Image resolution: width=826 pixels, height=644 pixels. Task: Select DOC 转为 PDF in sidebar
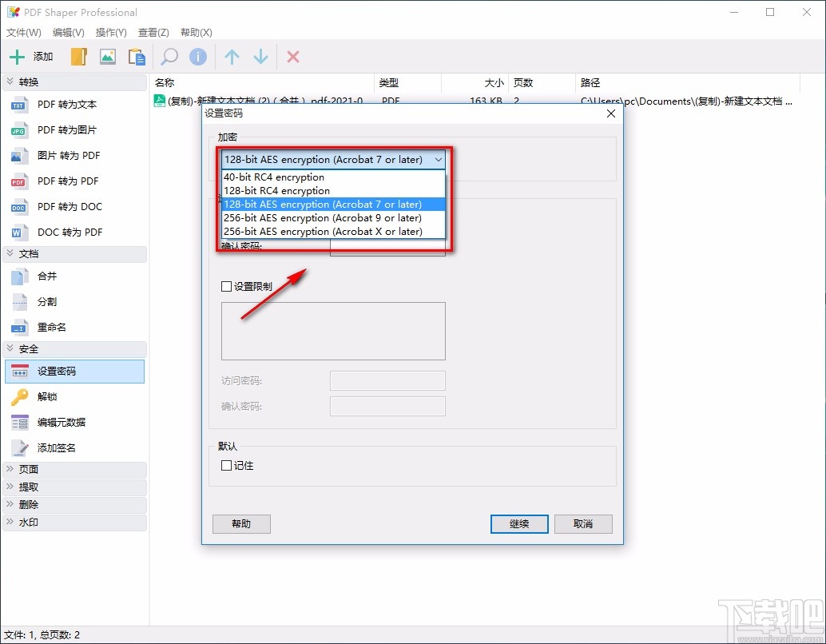click(74, 232)
